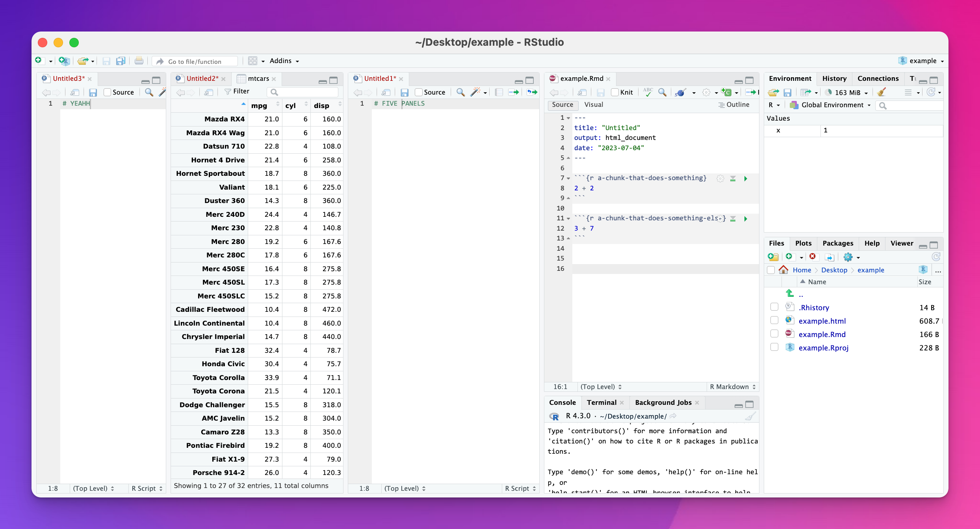The width and height of the screenshot is (980, 529).
Task: Click the workspace panes grid icon
Action: pyautogui.click(x=253, y=61)
